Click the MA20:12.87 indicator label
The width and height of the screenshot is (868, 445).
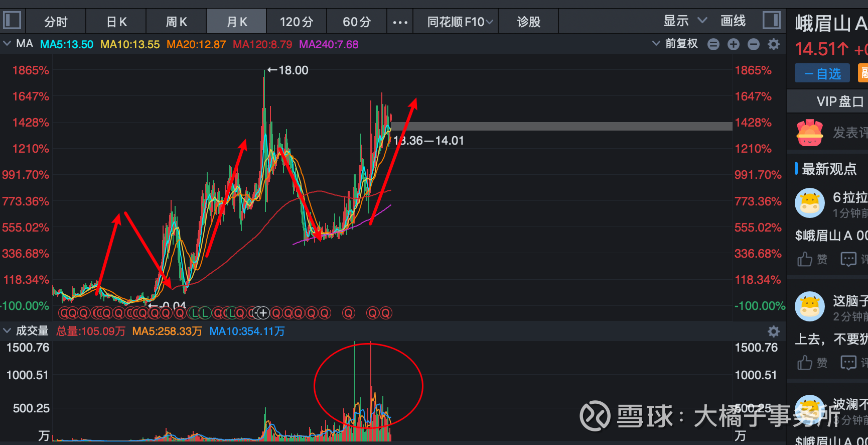pyautogui.click(x=196, y=45)
